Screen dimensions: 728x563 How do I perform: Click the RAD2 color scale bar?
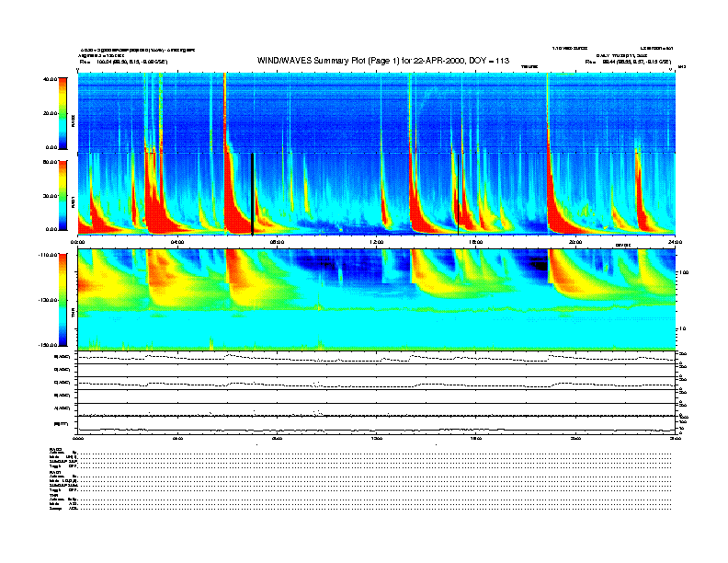tap(62, 112)
